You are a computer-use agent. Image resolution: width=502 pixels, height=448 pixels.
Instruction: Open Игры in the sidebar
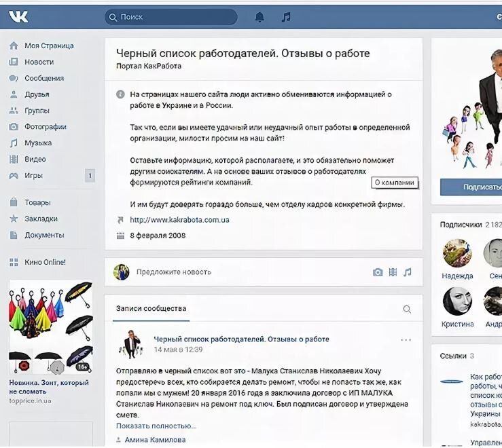click(x=33, y=175)
